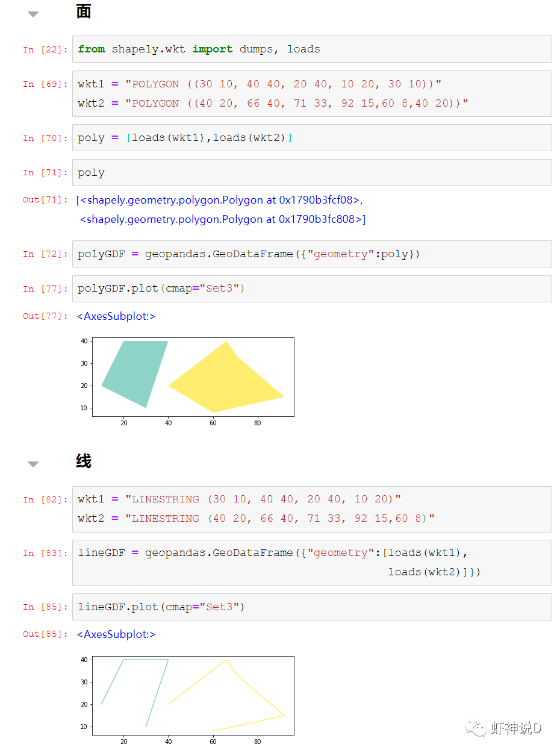Select the polyGDF.plot cmap Set3 cell
Screen dimensions: 560x753
(x=312, y=289)
